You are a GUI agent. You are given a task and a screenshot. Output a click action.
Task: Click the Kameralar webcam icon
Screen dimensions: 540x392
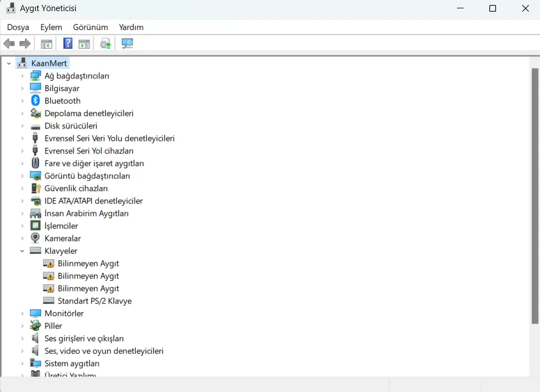[35, 238]
